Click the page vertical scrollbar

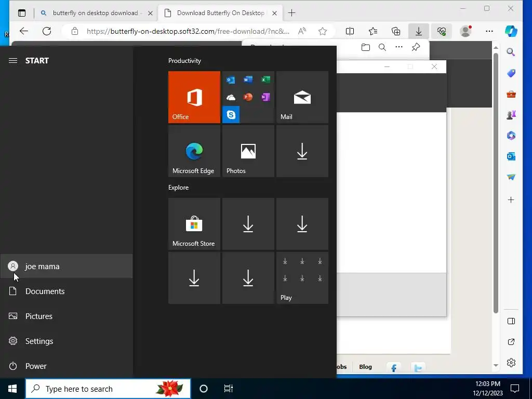496,183
